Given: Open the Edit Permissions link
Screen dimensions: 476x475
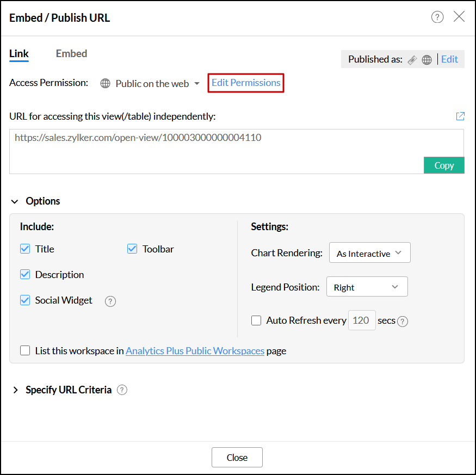Looking at the screenshot, I should (246, 83).
